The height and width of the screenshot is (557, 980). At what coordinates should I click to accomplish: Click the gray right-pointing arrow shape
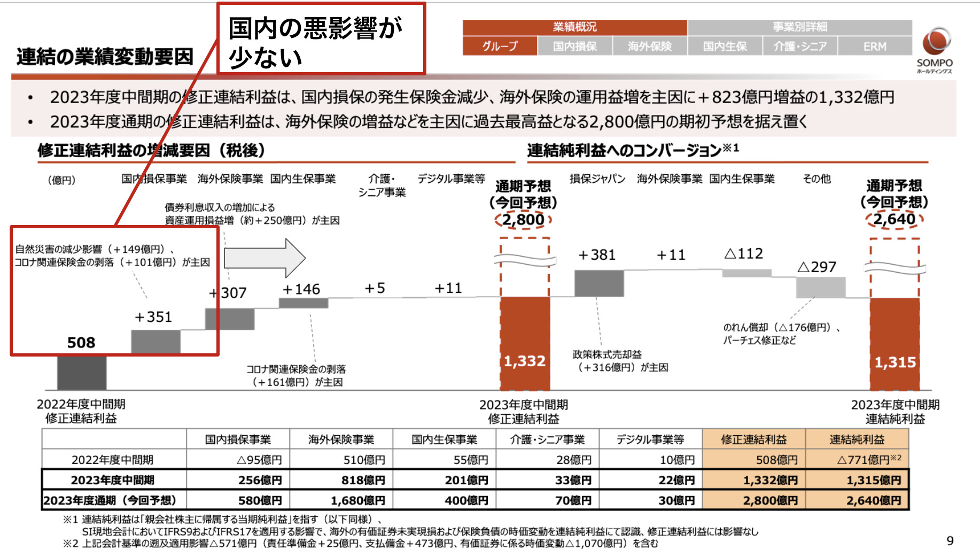pos(265,258)
